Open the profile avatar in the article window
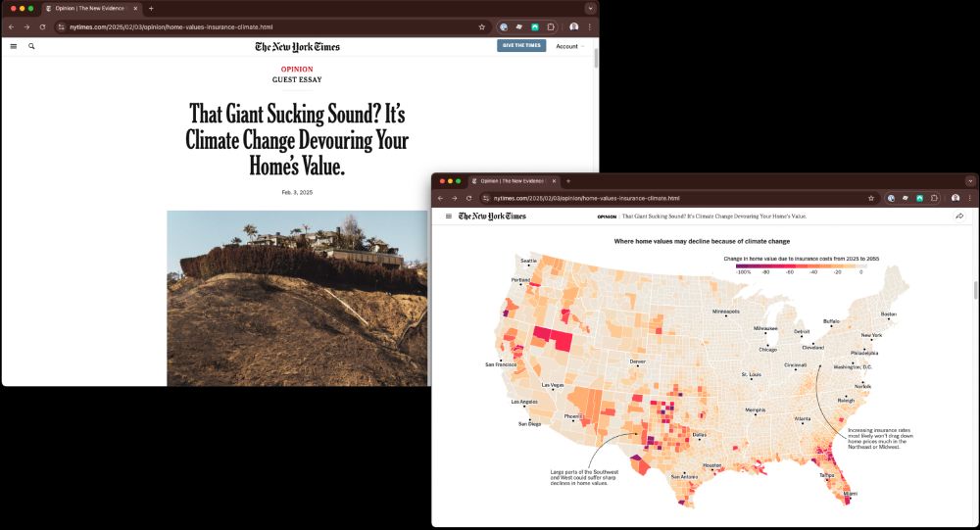This screenshot has height=530, width=980. coord(573,26)
